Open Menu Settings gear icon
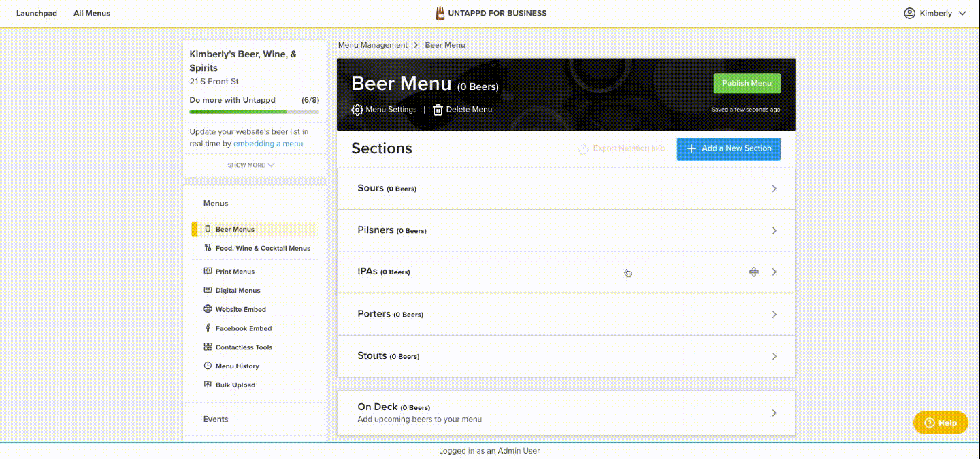 [357, 110]
